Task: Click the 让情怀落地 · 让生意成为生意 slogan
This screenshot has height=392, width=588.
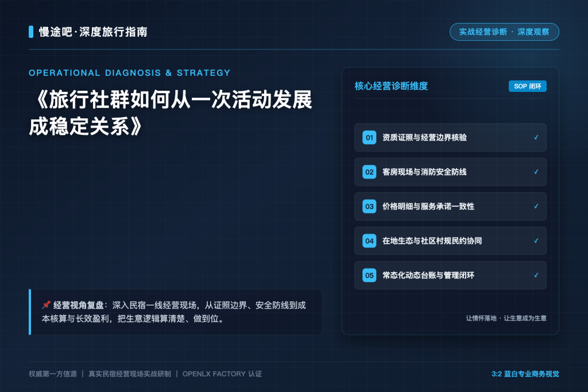Action: tap(506, 318)
